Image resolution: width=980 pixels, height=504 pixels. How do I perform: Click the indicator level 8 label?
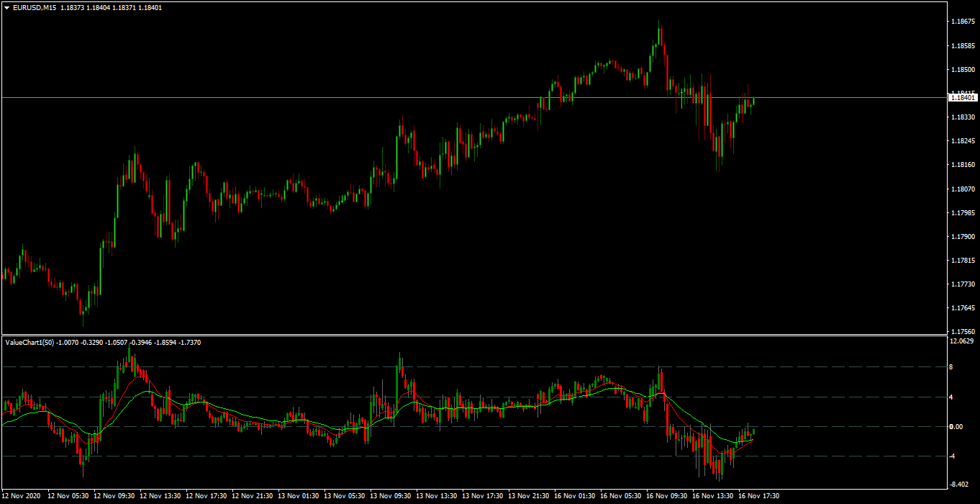[x=952, y=367]
